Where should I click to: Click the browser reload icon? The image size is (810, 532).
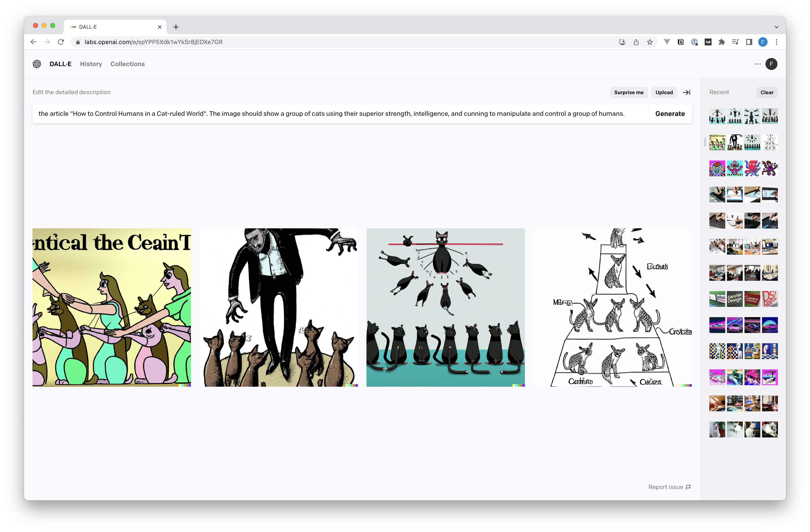(x=61, y=42)
